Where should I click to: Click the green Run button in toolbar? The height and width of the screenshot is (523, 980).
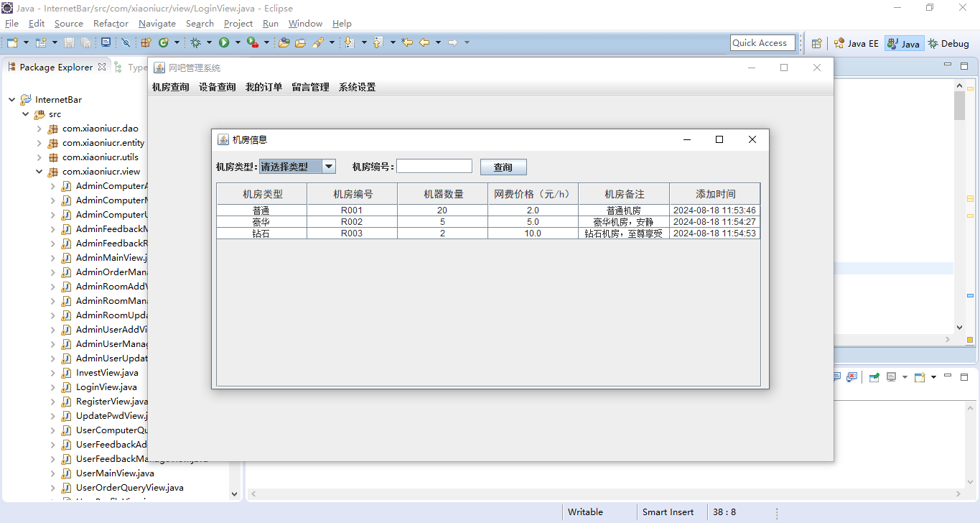pos(224,43)
